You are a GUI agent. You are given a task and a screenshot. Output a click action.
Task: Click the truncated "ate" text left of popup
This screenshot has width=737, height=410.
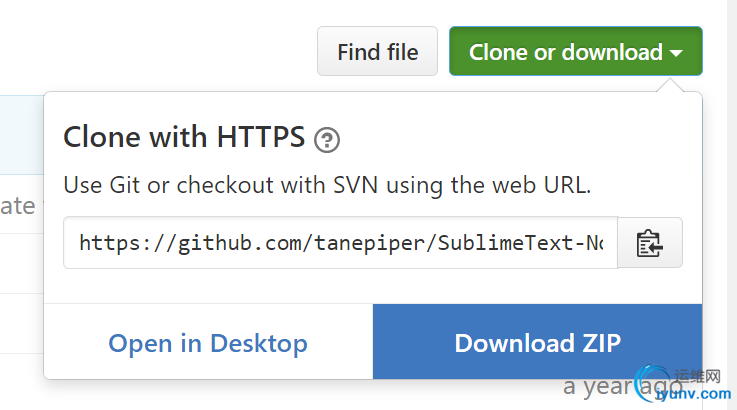(x=17, y=207)
